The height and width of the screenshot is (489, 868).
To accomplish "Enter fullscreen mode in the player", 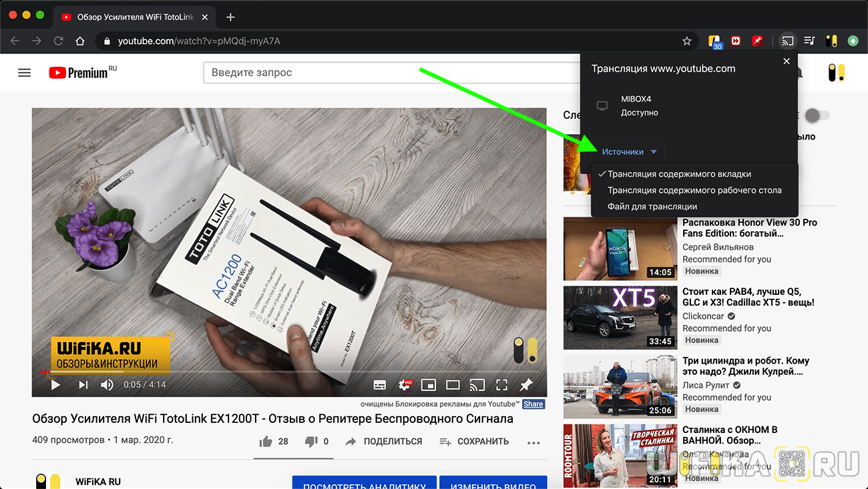I will click(x=501, y=385).
